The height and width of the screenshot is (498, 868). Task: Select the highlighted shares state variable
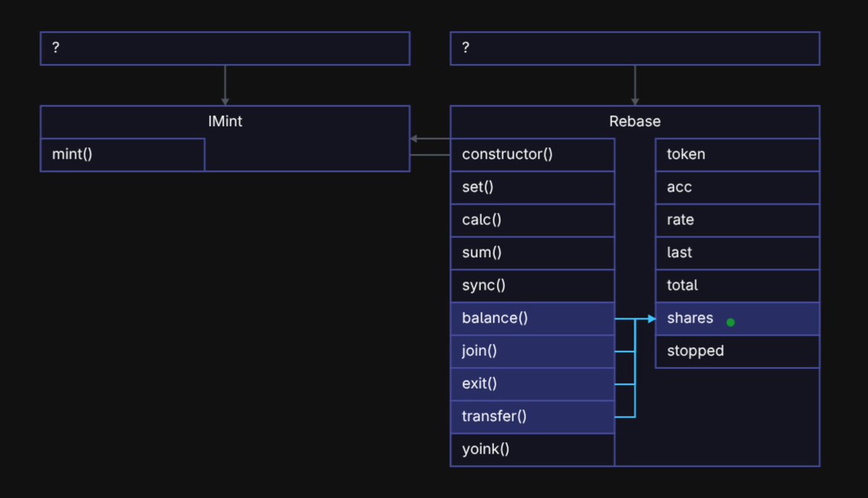[x=737, y=318]
